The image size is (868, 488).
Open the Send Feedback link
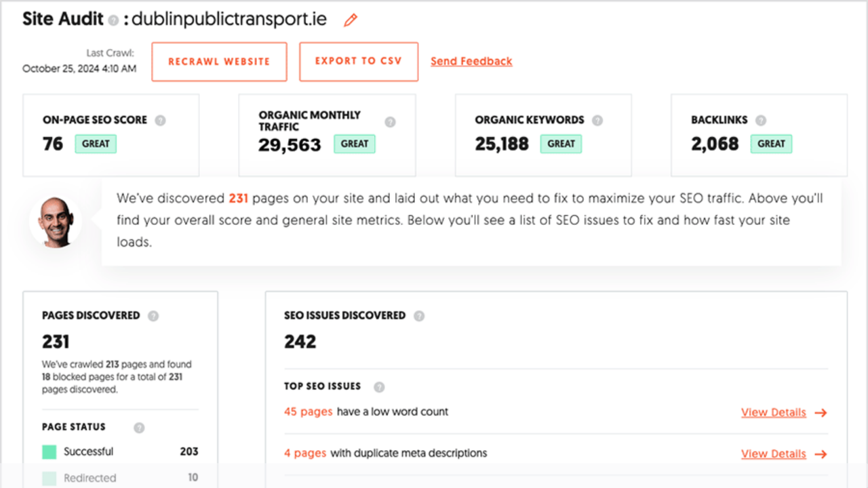[471, 62]
